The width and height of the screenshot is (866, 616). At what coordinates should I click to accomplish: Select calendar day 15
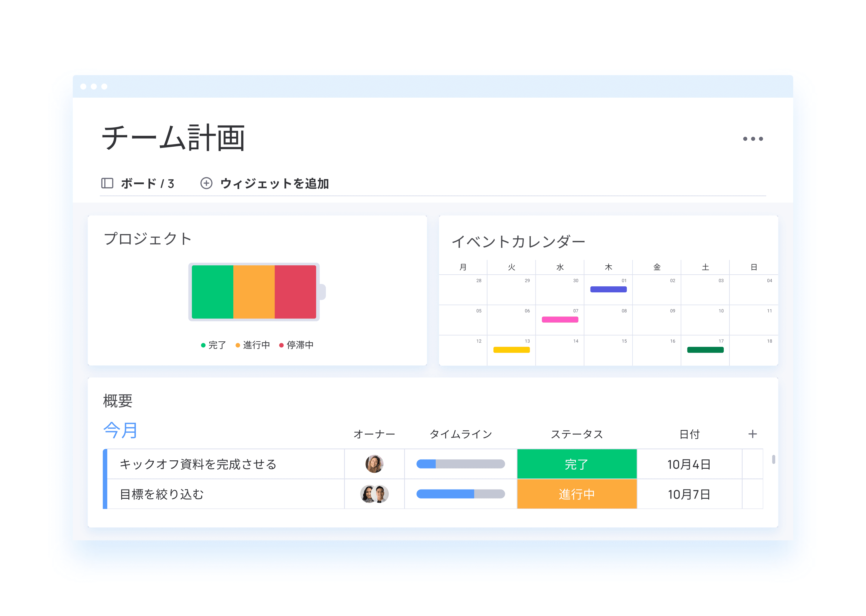point(608,350)
